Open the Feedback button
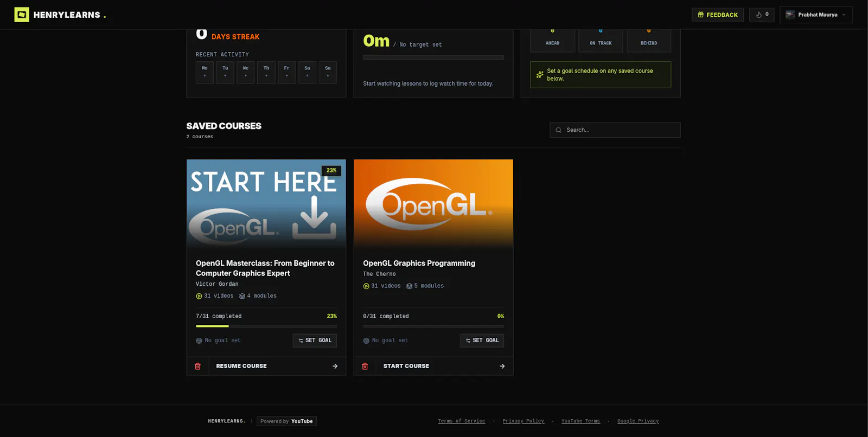Screen dimensions: 868x437 coord(718,15)
